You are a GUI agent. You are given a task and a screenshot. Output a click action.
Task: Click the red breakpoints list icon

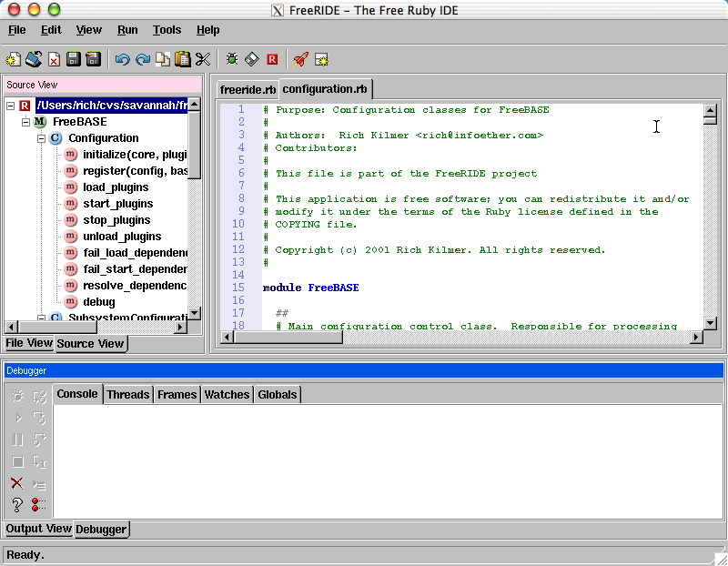(39, 504)
